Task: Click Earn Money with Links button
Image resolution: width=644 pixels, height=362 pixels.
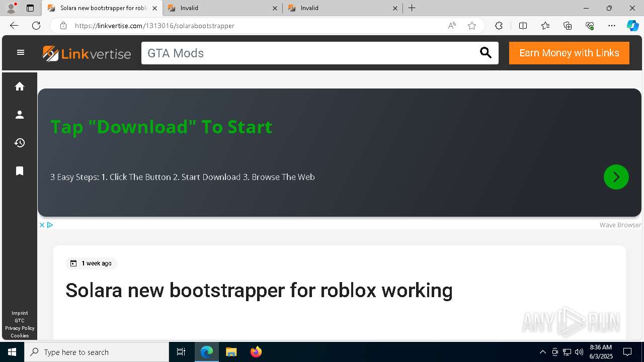Action: 569,53
